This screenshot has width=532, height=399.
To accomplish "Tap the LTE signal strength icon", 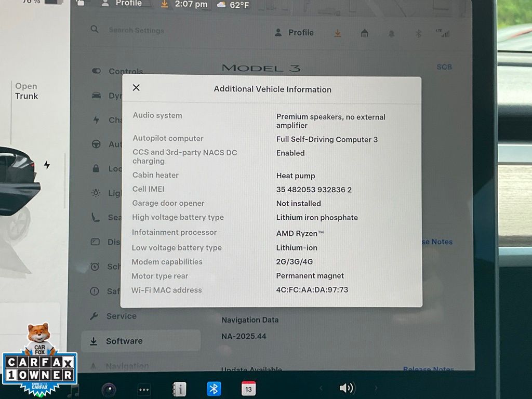I will tap(443, 33).
